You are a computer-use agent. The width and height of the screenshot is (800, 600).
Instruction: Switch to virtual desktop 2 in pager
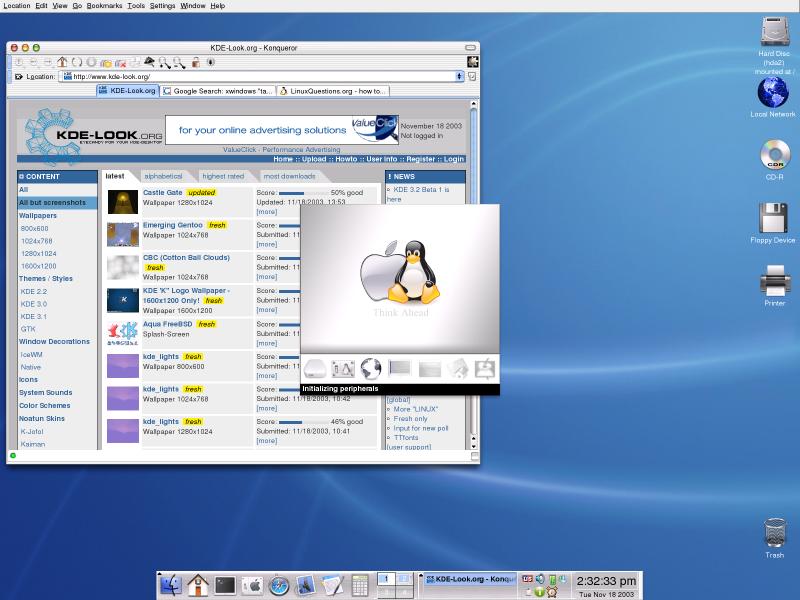(x=404, y=579)
